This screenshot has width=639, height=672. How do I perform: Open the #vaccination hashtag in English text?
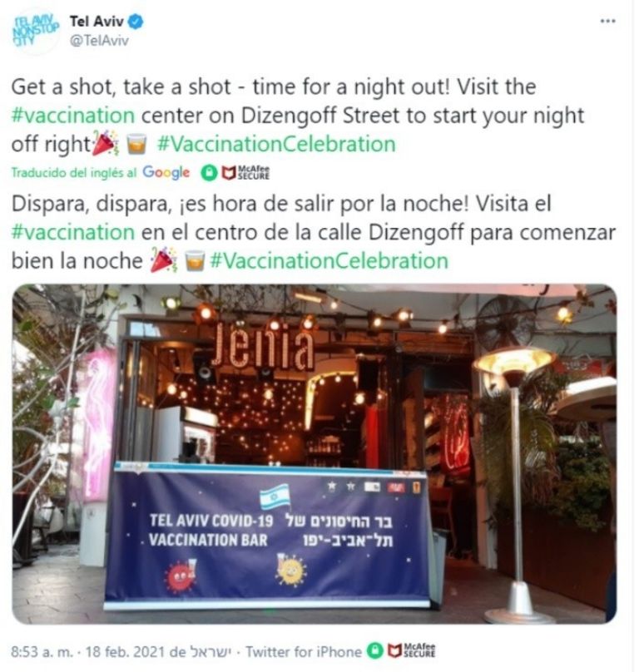73,116
